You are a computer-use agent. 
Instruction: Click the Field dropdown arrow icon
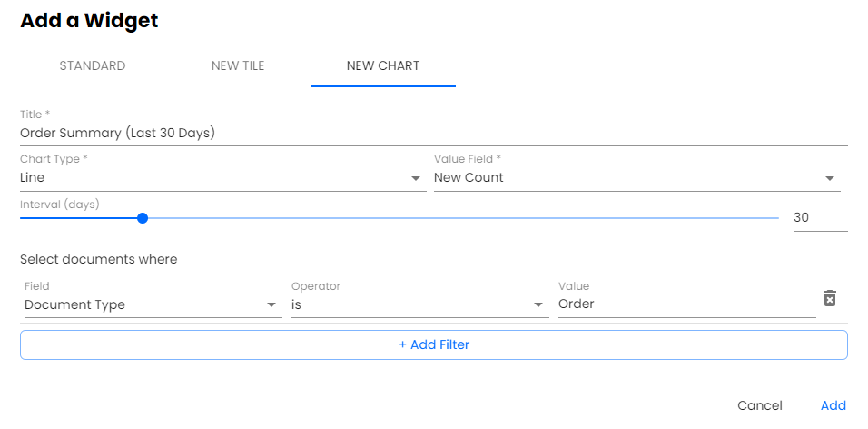(271, 305)
